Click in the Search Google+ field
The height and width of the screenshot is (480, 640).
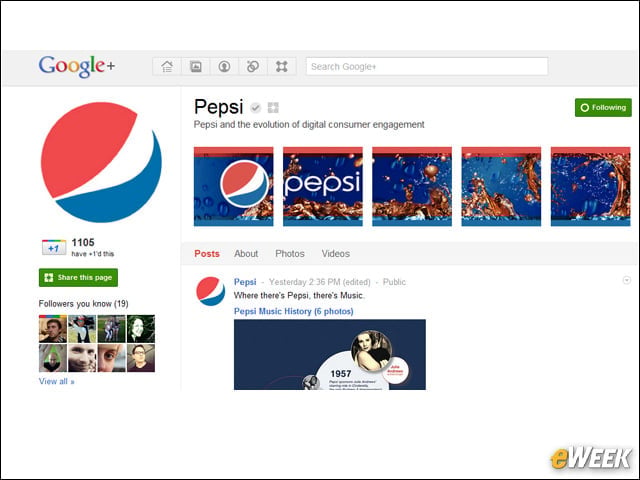click(x=427, y=66)
